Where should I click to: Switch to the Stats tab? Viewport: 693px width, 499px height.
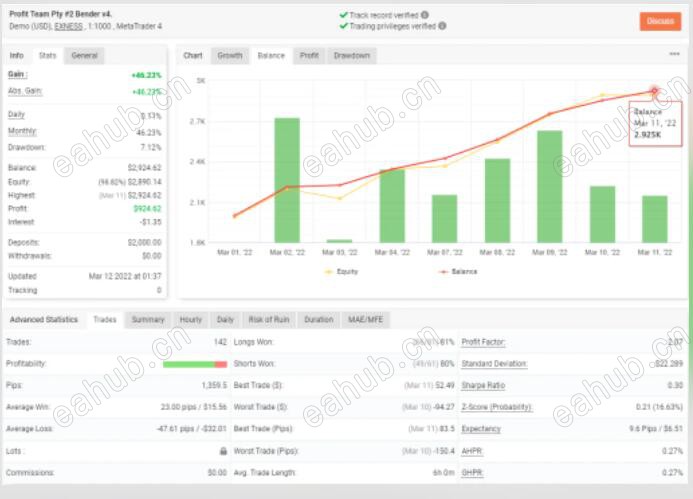click(x=48, y=56)
